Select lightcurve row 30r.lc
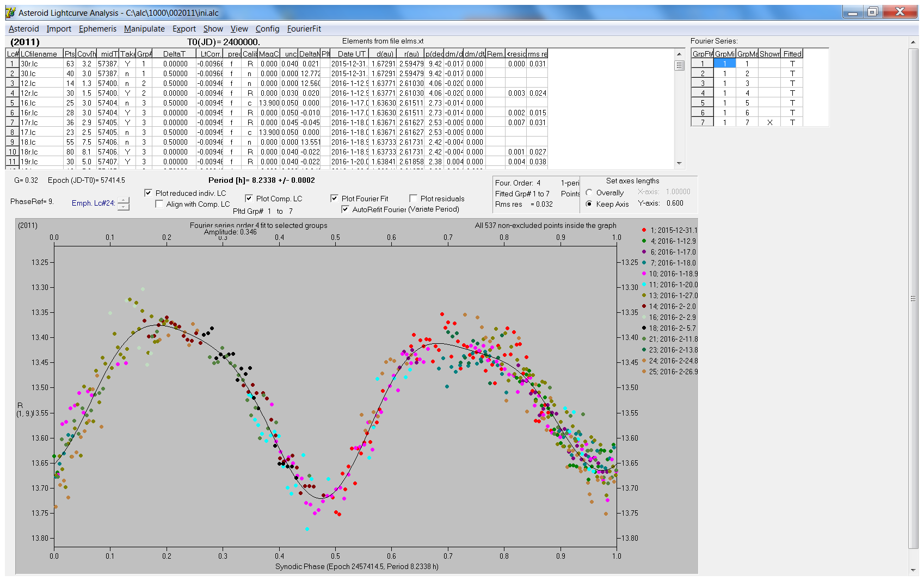 pos(276,64)
